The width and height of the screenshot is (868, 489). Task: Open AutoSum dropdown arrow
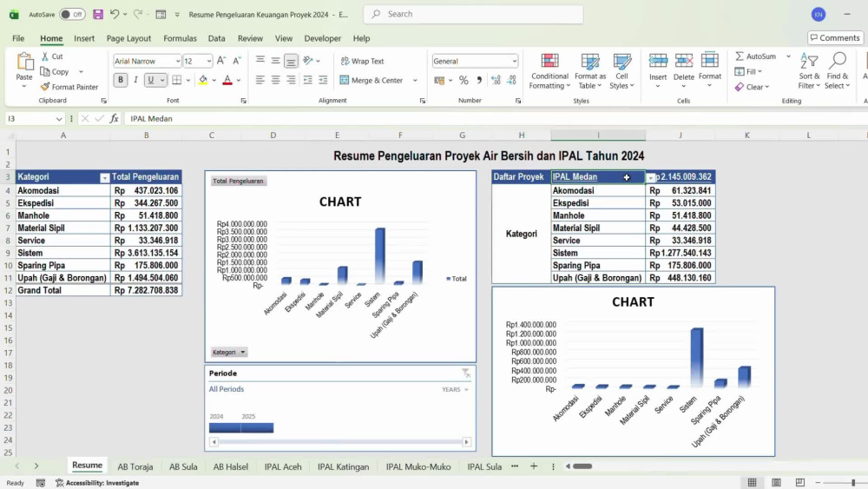coord(788,56)
